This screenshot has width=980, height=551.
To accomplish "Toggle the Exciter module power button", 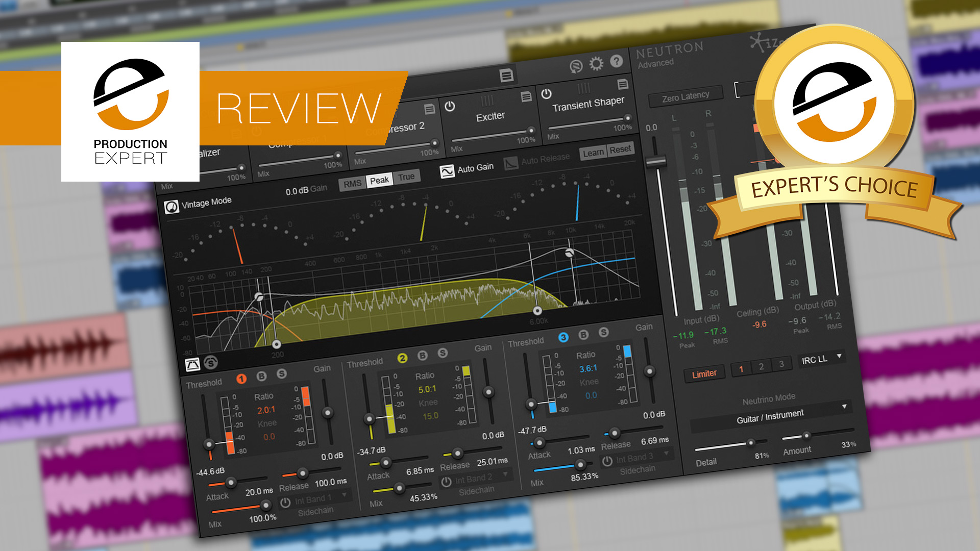I will click(x=450, y=106).
